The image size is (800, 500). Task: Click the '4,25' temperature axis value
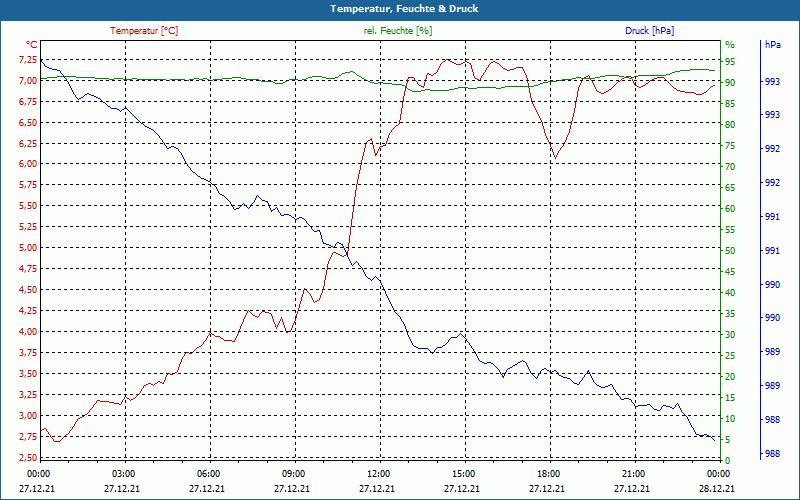coord(28,311)
